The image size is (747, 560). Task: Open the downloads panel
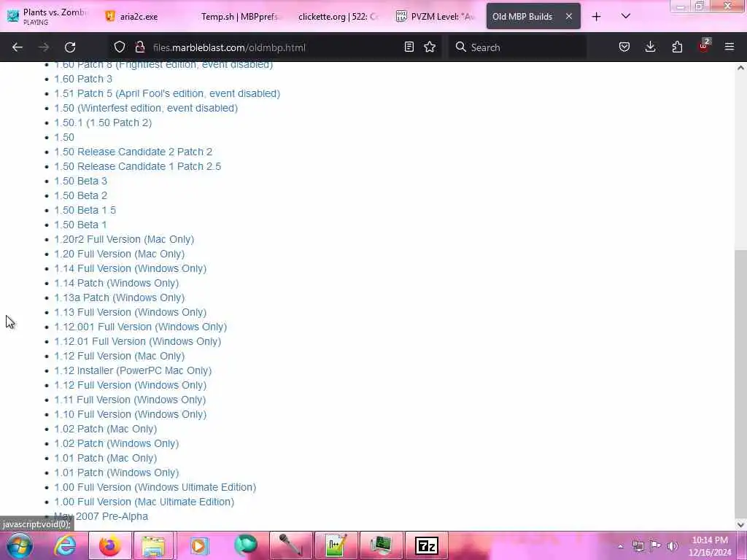(x=650, y=47)
